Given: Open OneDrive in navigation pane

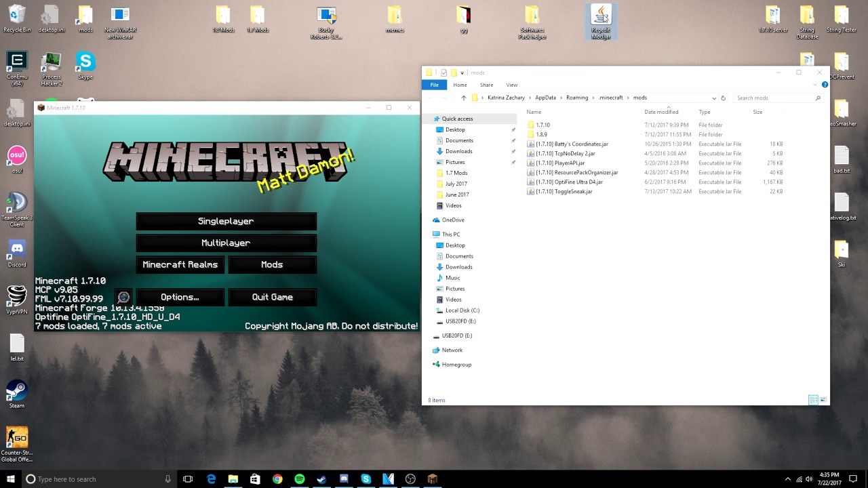Looking at the screenshot, I should click(453, 220).
